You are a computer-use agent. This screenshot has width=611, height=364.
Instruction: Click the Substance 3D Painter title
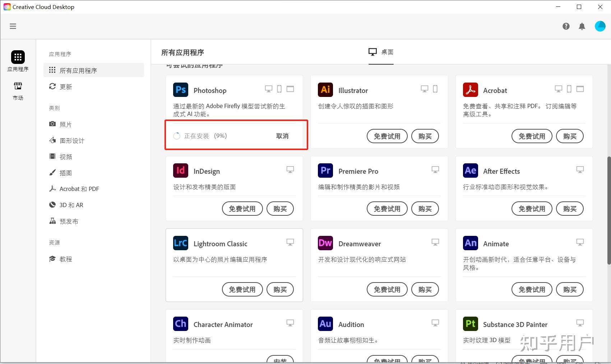[x=515, y=325]
